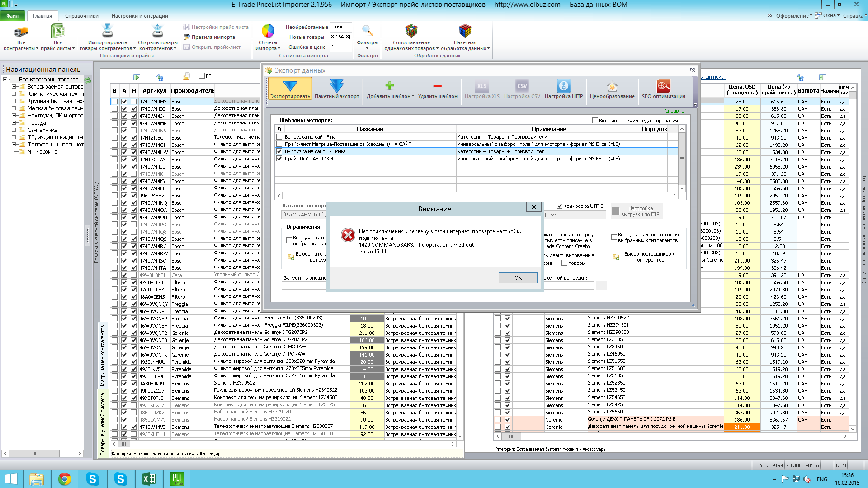Viewport: 868px width, 488px height.
Task: Click Ошибка в цене value field
Action: tap(340, 47)
